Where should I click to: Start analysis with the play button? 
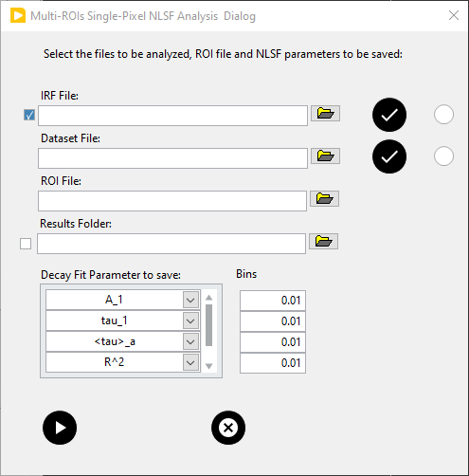point(60,428)
